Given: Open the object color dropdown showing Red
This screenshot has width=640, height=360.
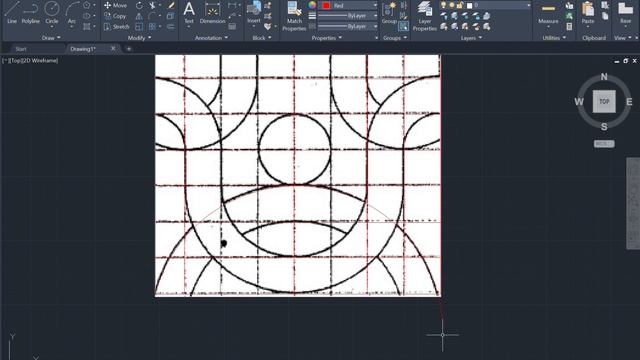Looking at the screenshot, I should [349, 6].
